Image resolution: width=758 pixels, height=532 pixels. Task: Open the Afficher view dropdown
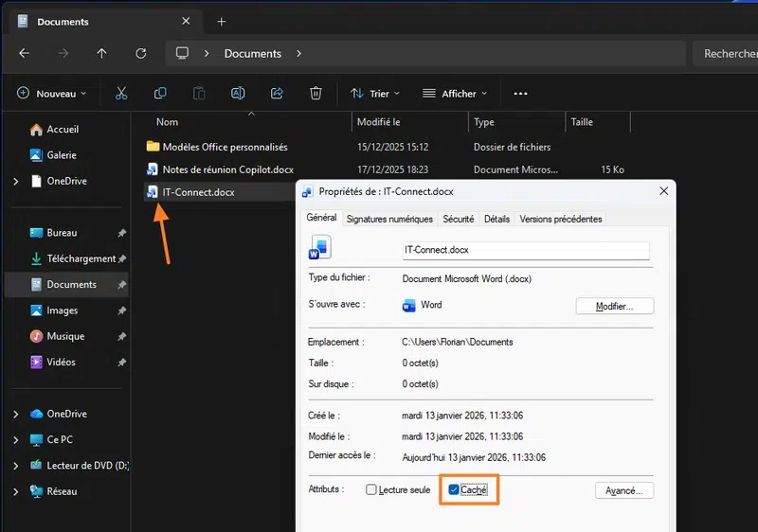pyautogui.click(x=455, y=94)
